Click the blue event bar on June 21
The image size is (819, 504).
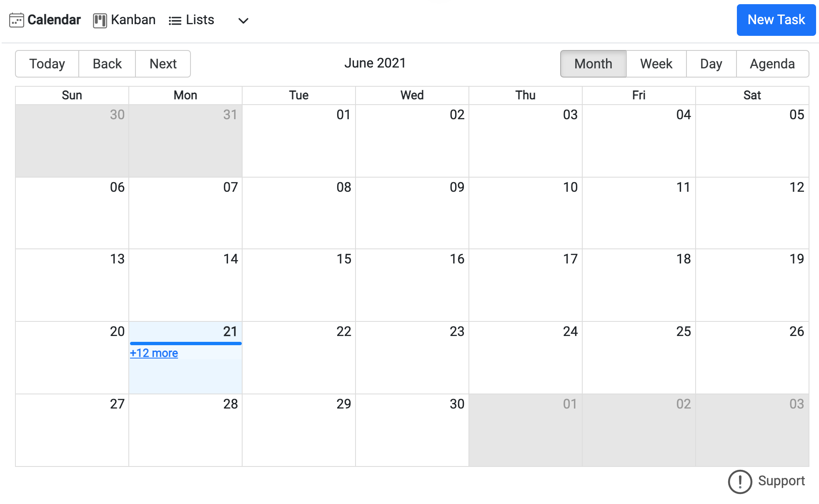click(x=185, y=344)
